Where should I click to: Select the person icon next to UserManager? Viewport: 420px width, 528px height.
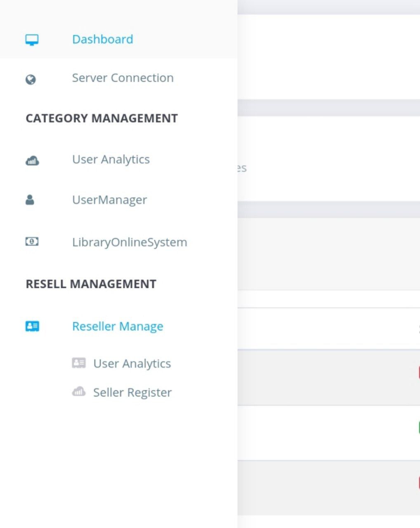[30, 200]
